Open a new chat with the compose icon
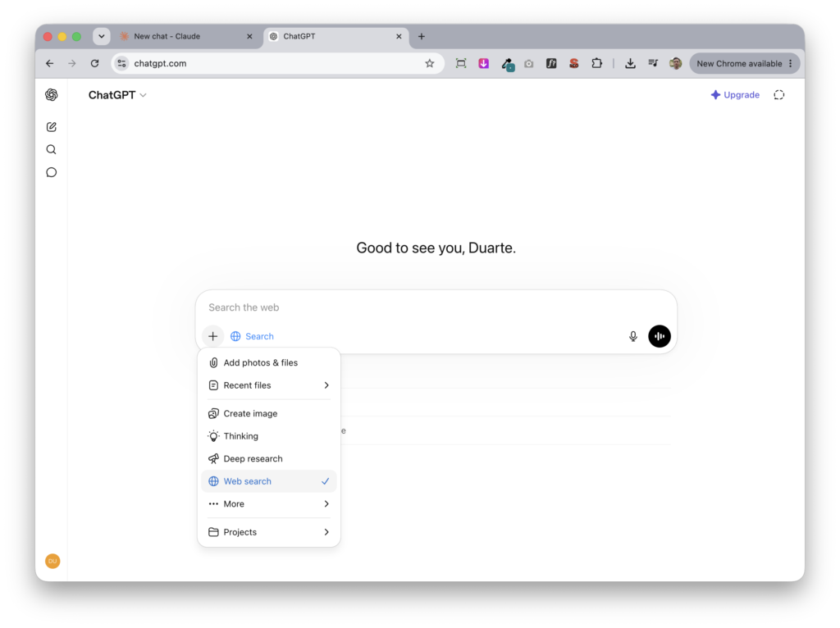Viewport: 840px width, 628px height. click(x=52, y=127)
